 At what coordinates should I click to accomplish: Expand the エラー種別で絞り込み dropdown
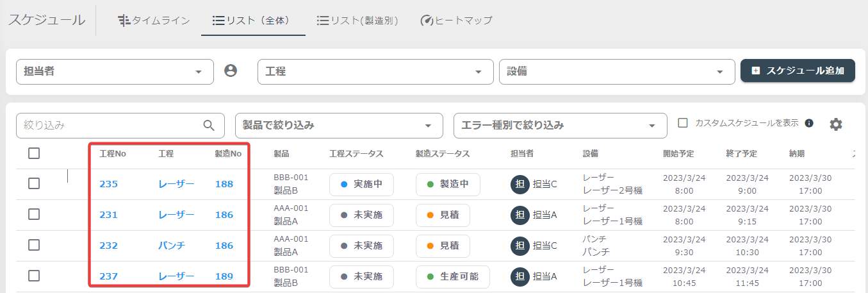[x=560, y=126]
